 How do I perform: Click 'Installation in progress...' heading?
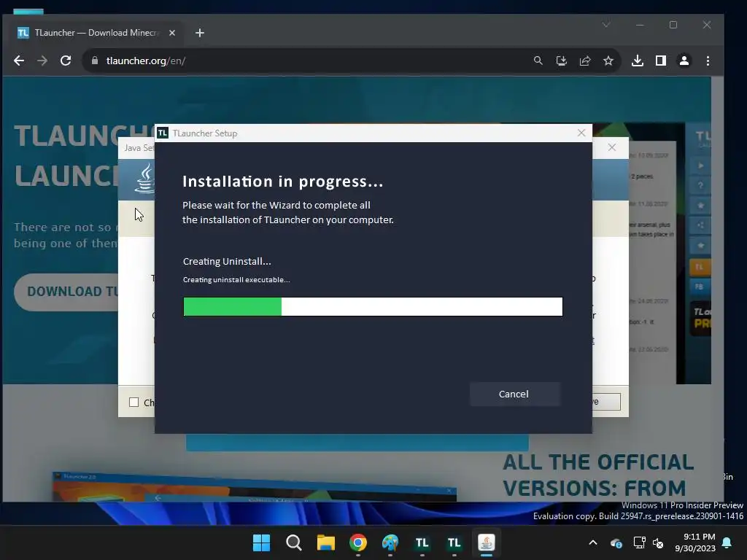click(x=283, y=182)
